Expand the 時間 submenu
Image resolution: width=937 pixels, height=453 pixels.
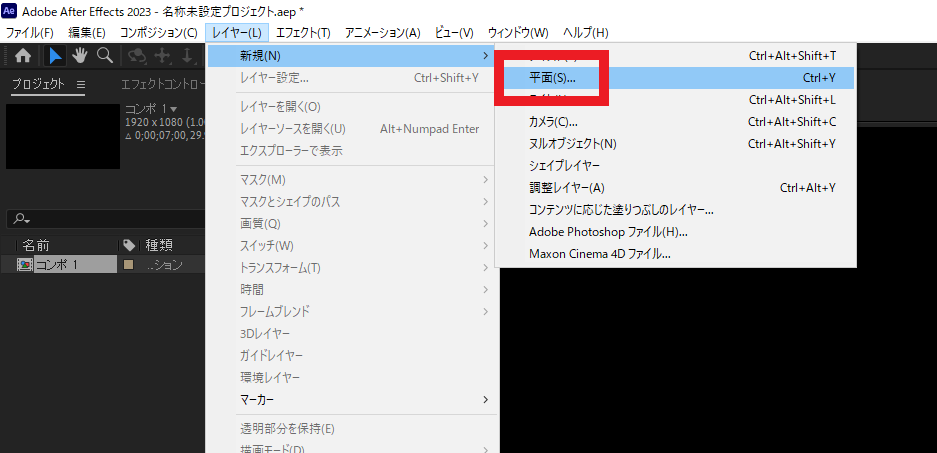351,290
